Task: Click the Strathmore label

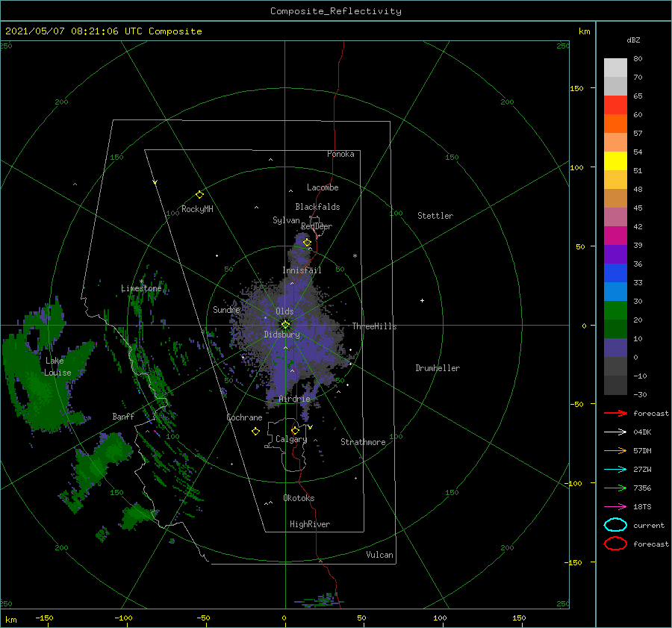Action: [x=363, y=442]
